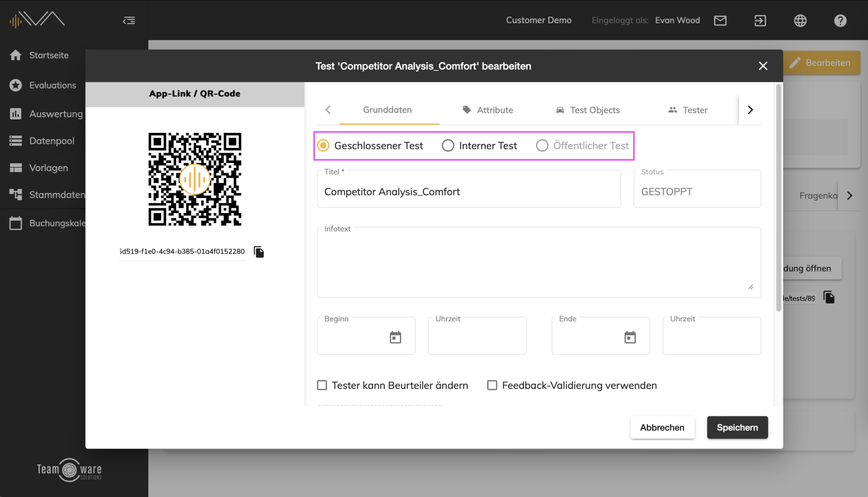Click the chevron next to Fragenka behind dialog
868x497 pixels.
pos(849,195)
